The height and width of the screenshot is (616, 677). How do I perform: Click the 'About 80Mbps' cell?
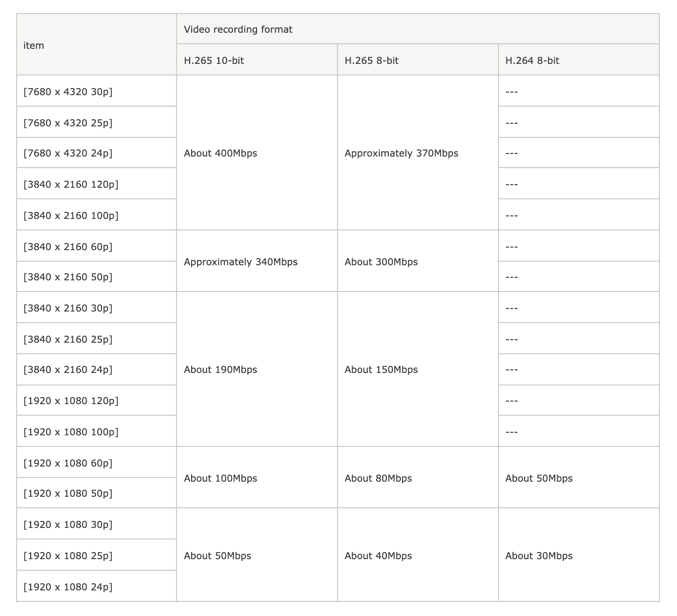[378, 478]
